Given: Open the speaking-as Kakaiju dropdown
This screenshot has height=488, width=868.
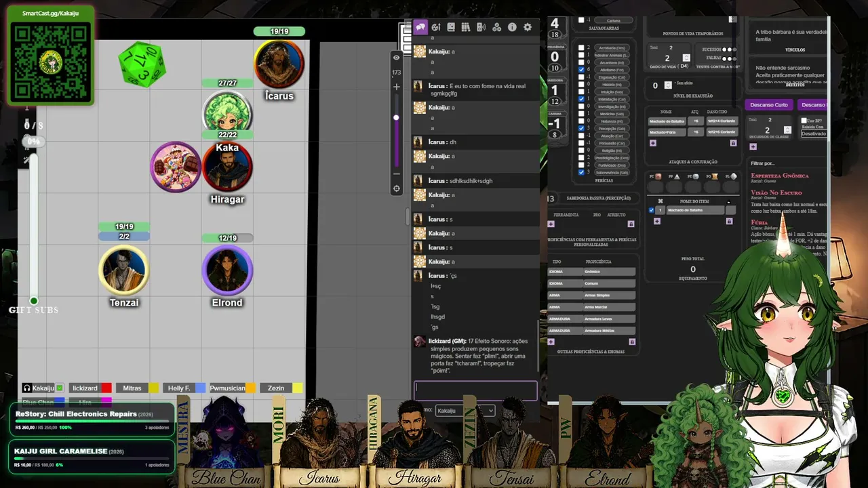Looking at the screenshot, I should click(465, 411).
